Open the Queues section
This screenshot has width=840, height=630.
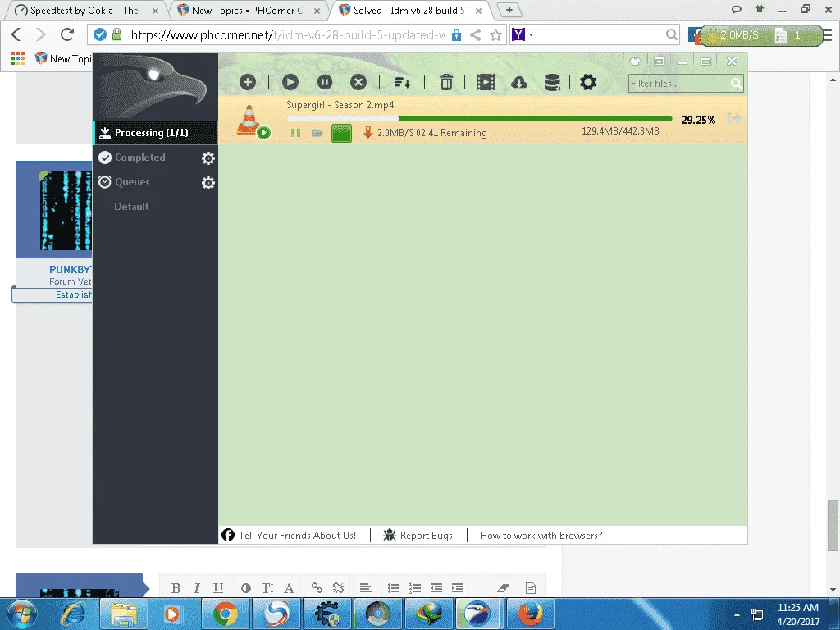(132, 182)
